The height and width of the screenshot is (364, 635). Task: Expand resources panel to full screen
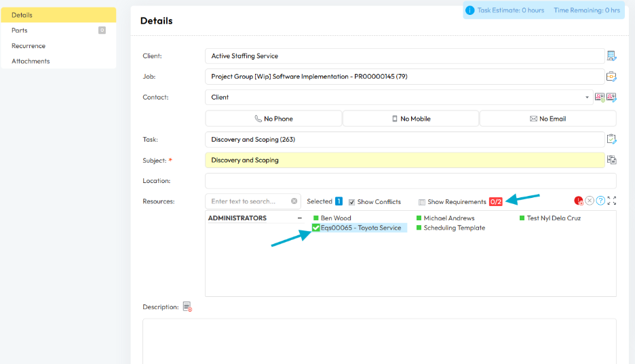click(x=612, y=201)
